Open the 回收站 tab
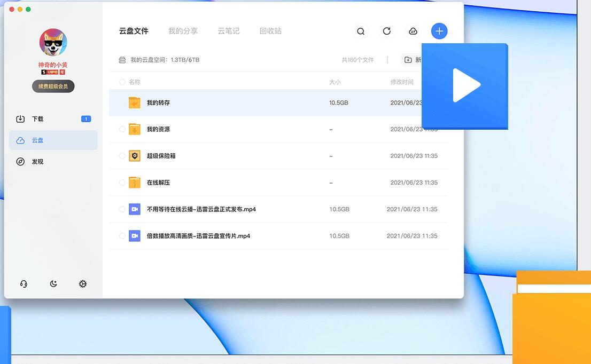The height and width of the screenshot is (364, 591). 270,31
